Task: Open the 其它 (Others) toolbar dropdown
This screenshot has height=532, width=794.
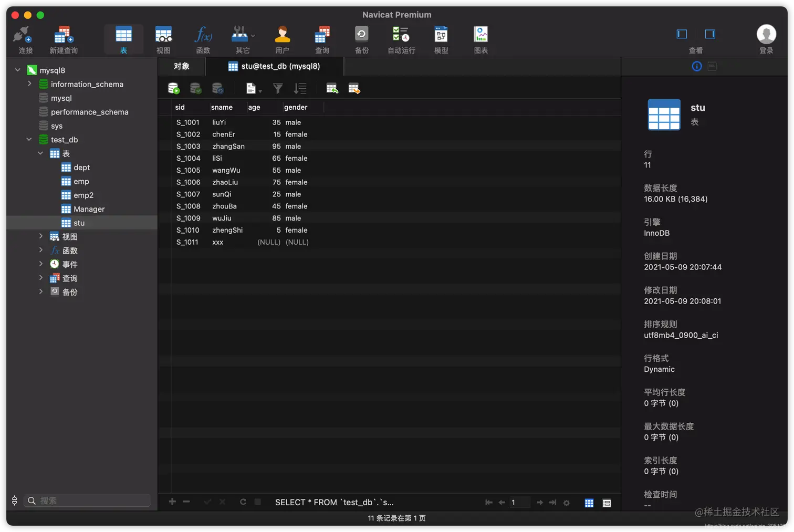Action: pos(243,35)
